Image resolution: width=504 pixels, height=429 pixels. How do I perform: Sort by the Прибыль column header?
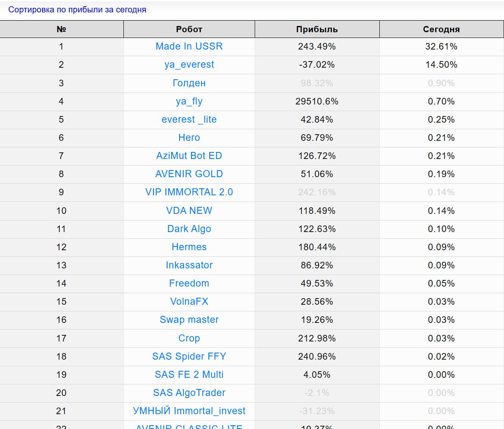317,29
